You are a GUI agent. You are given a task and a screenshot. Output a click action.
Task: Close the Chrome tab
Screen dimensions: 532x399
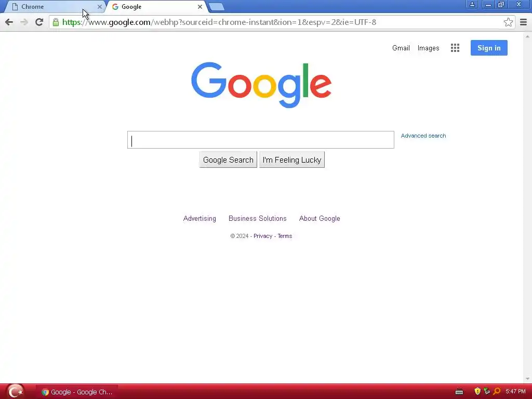(99, 7)
